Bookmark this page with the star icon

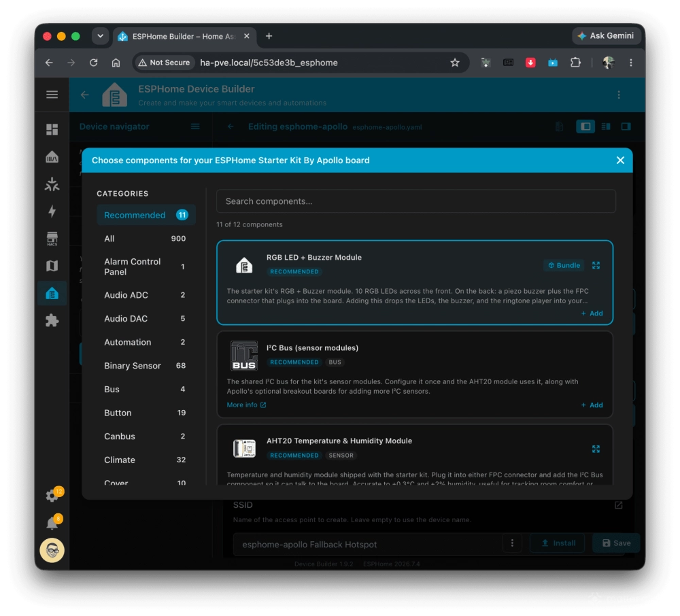[x=454, y=63]
